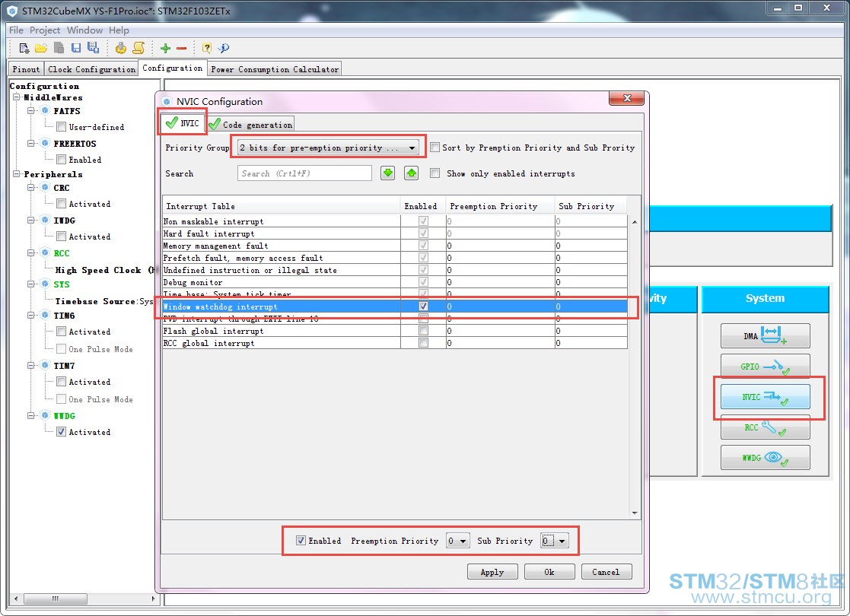The width and height of the screenshot is (850, 616).
Task: Enable FREERTOS checkbox
Action: point(61,160)
